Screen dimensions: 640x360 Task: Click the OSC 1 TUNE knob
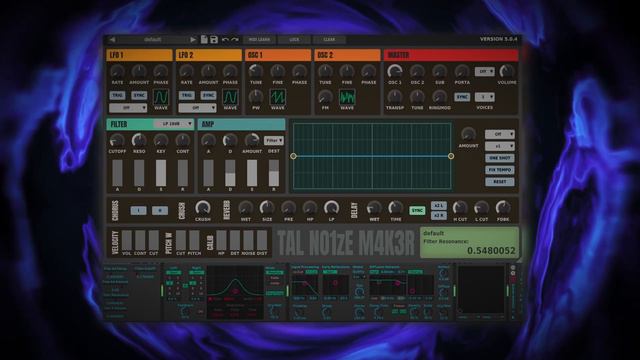tap(256, 71)
